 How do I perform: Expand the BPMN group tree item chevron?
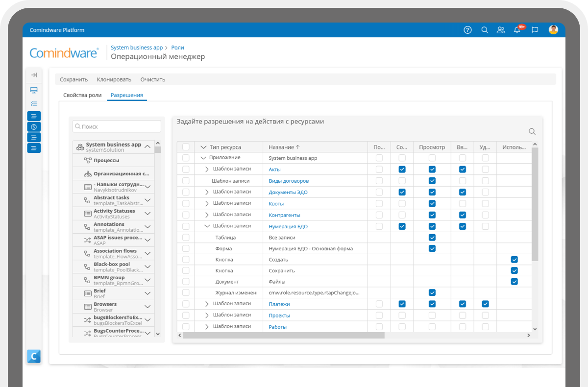point(147,280)
